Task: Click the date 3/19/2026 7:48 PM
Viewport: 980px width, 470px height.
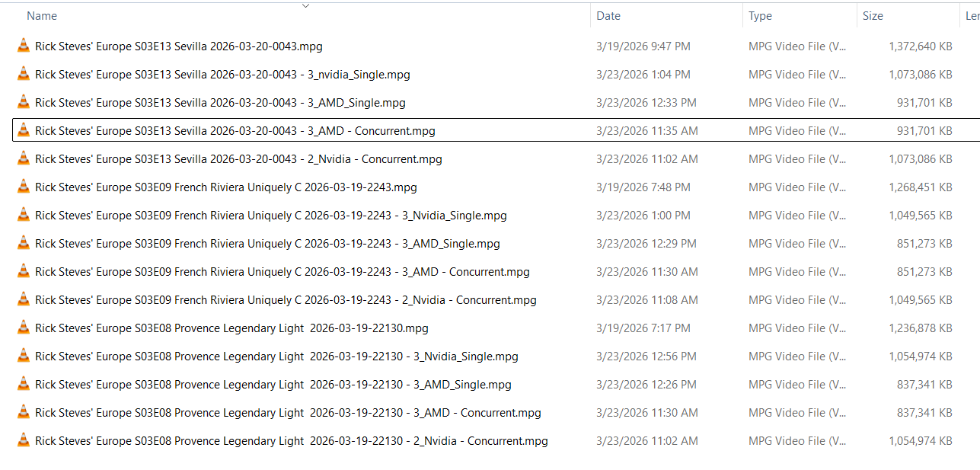Action: pos(643,187)
